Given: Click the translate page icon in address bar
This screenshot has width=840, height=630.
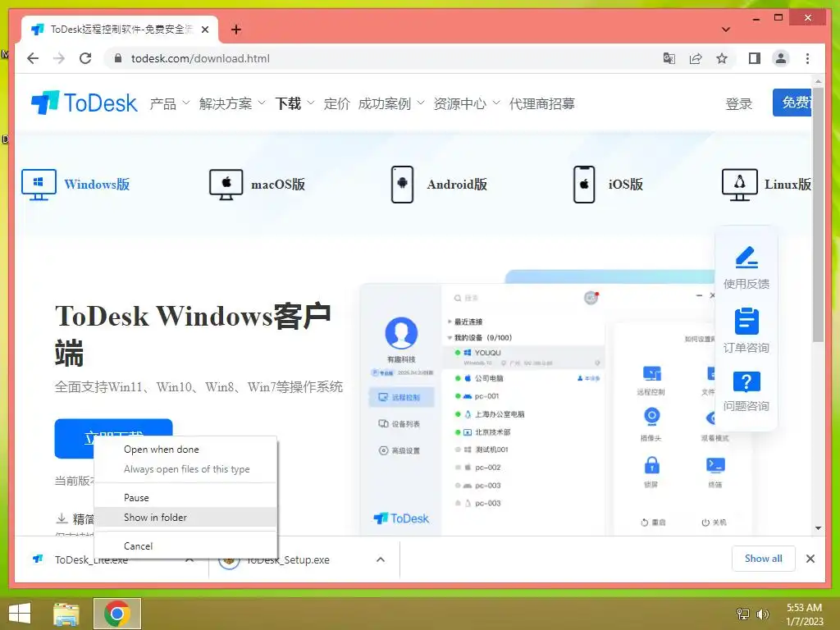Looking at the screenshot, I should [x=669, y=58].
